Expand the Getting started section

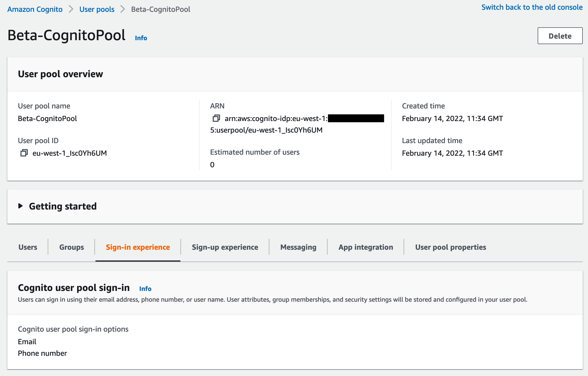[63, 206]
